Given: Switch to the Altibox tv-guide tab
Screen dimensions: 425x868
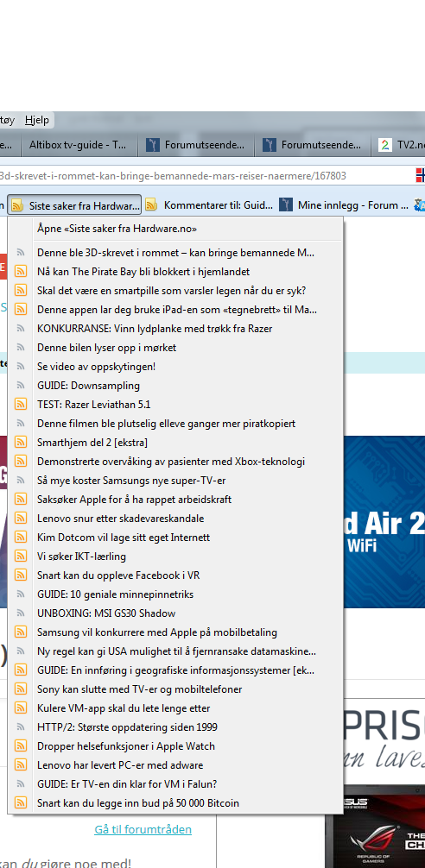Looking at the screenshot, I should (x=78, y=145).
